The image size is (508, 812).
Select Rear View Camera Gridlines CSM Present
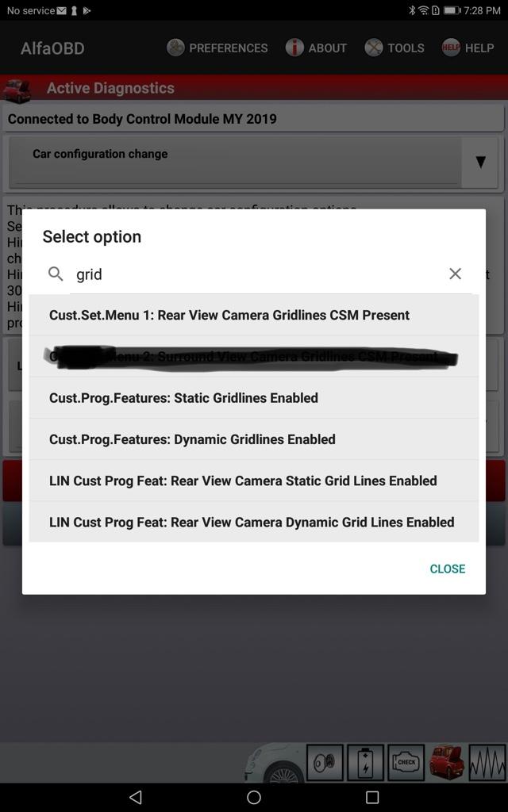(254, 315)
